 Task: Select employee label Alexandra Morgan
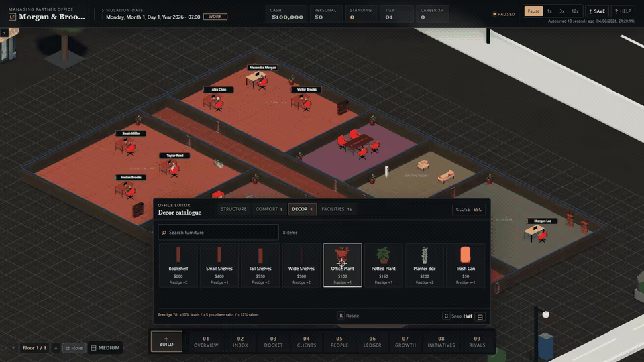[x=262, y=68]
